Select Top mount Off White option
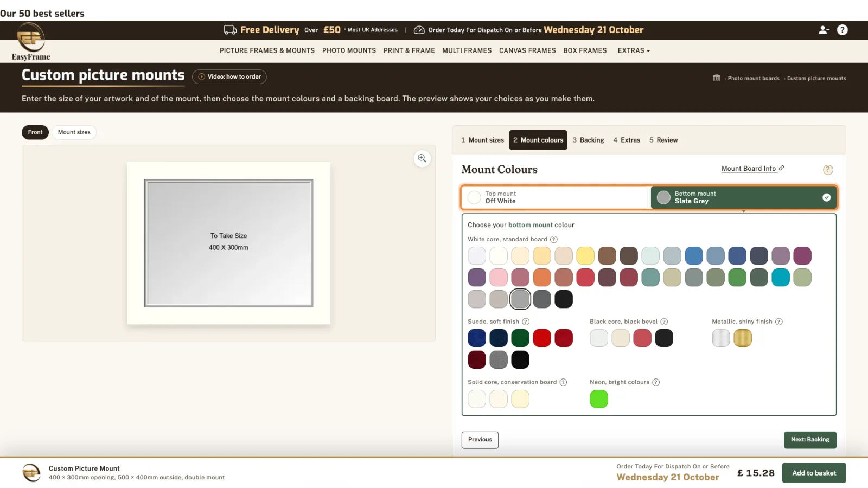The height and width of the screenshot is (488, 868). click(x=556, y=197)
